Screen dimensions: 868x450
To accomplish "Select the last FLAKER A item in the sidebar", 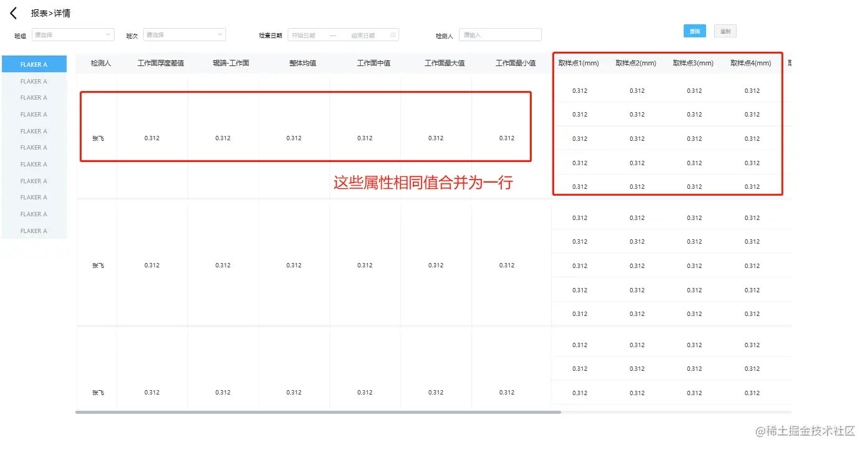I will pos(34,231).
